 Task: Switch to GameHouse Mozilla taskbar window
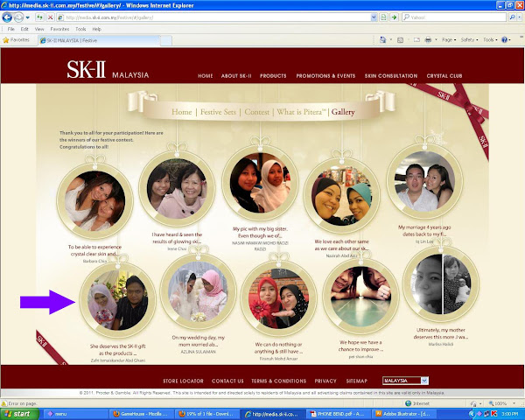point(141,414)
